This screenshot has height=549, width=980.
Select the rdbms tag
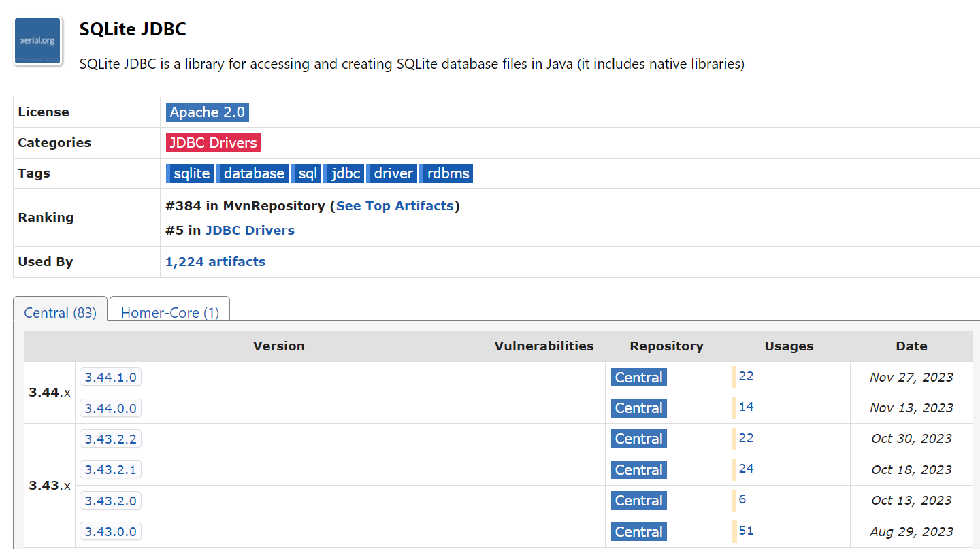pyautogui.click(x=446, y=173)
